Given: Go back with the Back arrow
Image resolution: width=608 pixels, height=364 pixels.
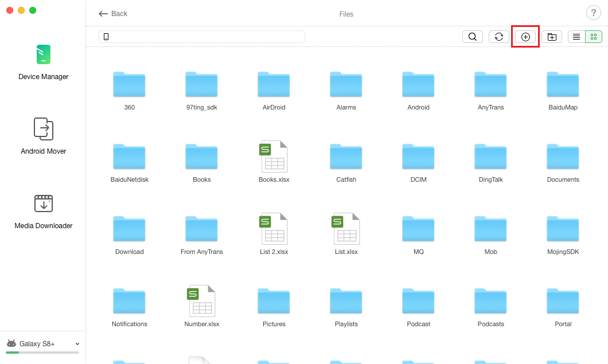Looking at the screenshot, I should coord(113,14).
